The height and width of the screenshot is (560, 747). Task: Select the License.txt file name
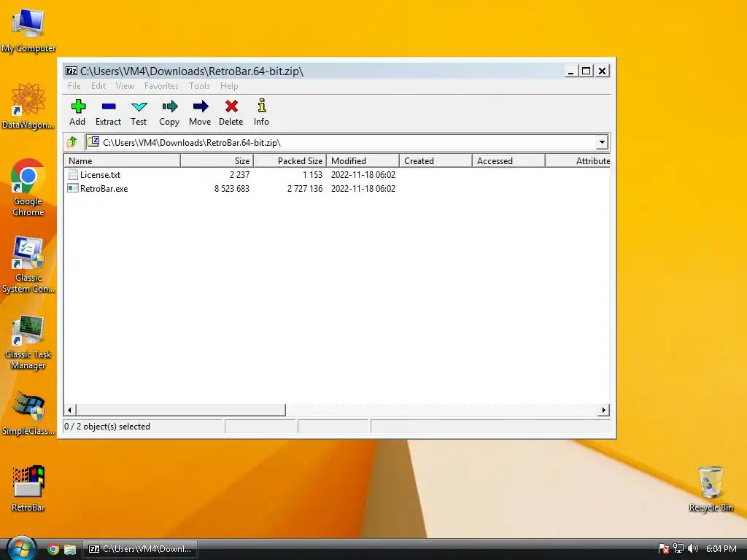(100, 175)
